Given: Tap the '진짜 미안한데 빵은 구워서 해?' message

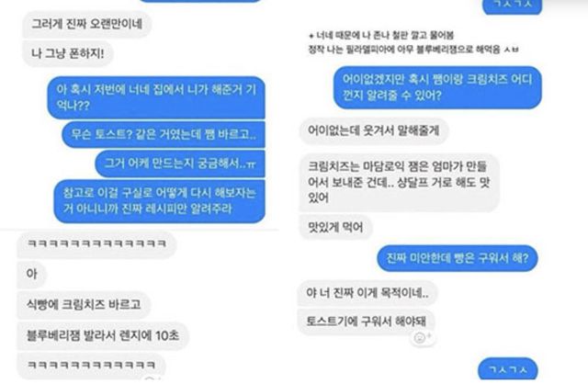Looking at the screenshot, I should tap(458, 258).
